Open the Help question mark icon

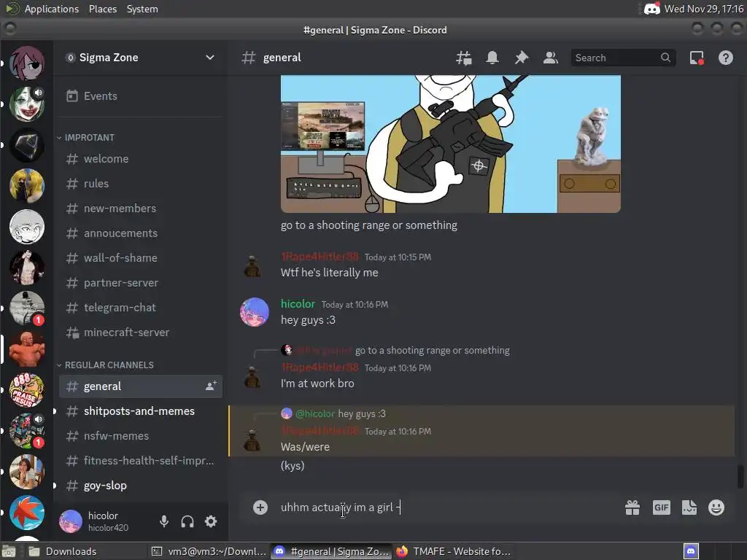coord(726,58)
